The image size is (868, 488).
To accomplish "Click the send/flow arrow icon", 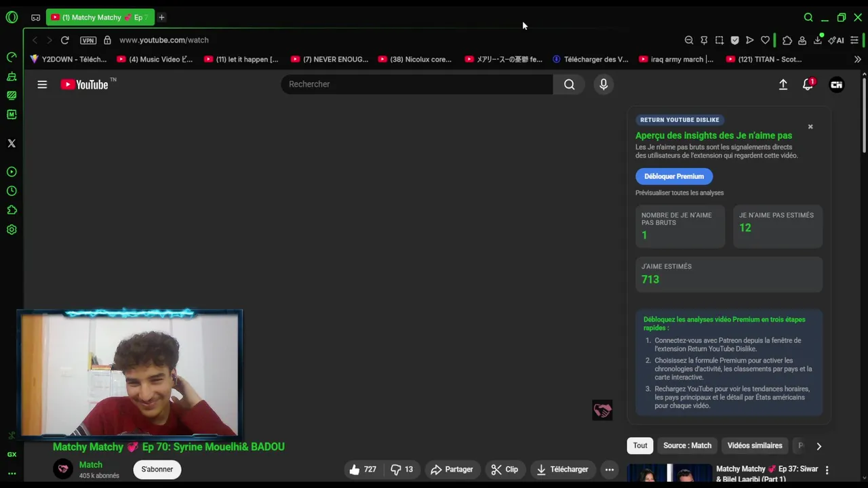I will (x=749, y=40).
